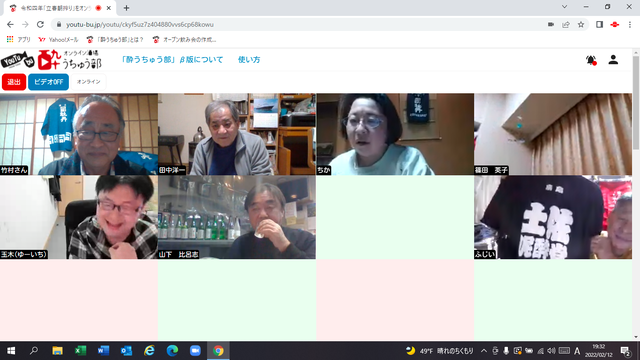Open the weather widget 49°F 晴れのちくもり
Viewport: 640px width, 360px height.
tap(440, 351)
